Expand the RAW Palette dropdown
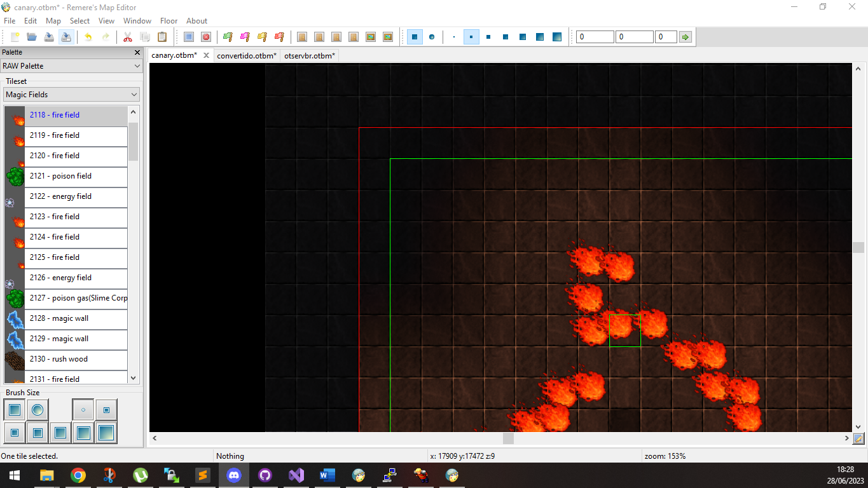Viewport: 868px width, 488px height. point(71,65)
